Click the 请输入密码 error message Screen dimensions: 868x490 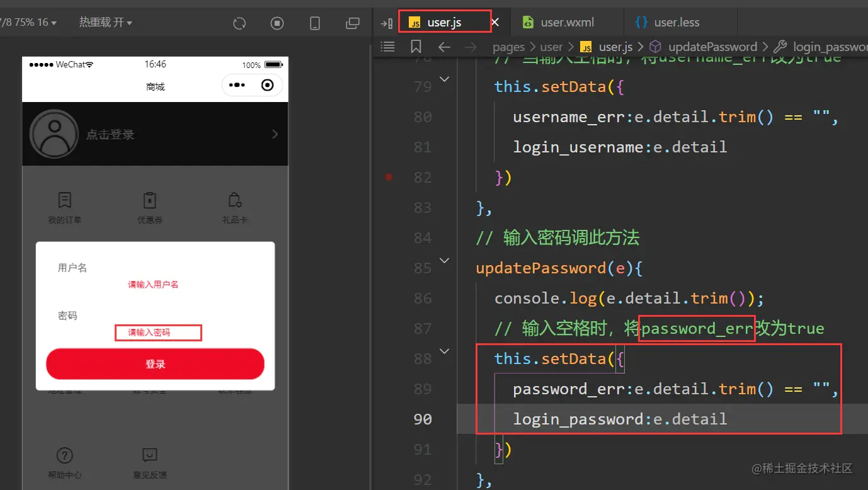coord(149,333)
